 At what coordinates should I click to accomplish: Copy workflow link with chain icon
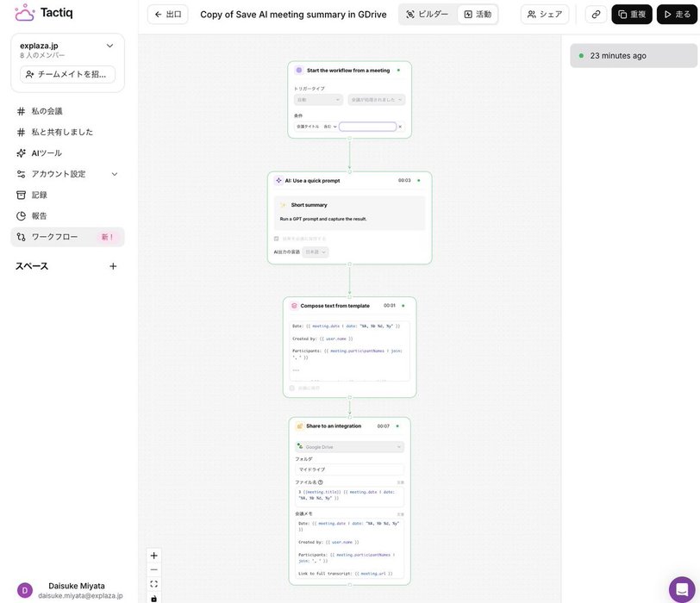point(596,15)
